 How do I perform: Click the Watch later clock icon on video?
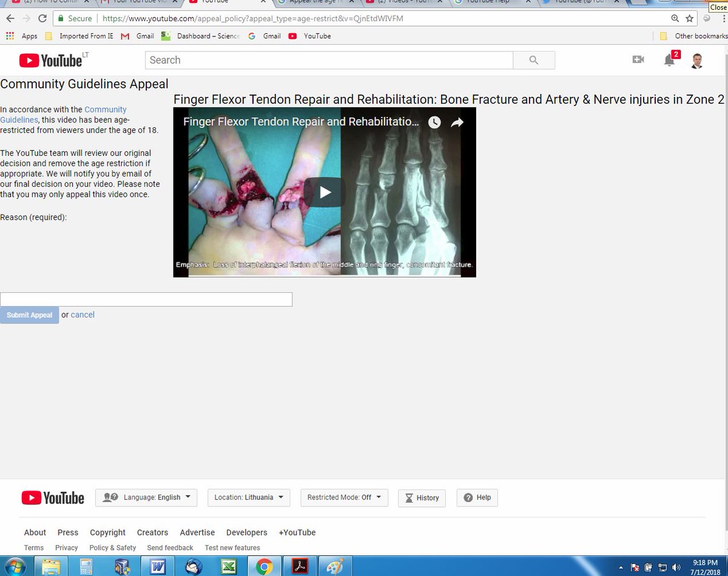(x=434, y=122)
